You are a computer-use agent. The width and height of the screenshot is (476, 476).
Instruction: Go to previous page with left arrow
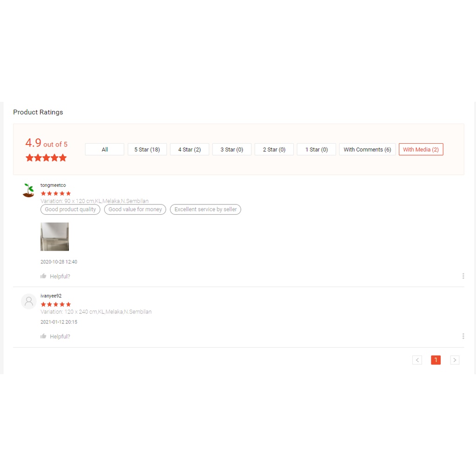point(417,360)
